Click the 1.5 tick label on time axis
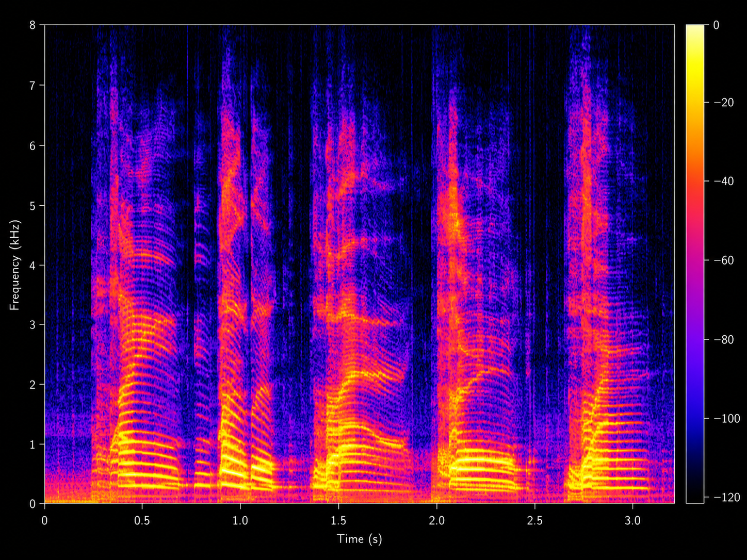747x560 pixels. (338, 520)
